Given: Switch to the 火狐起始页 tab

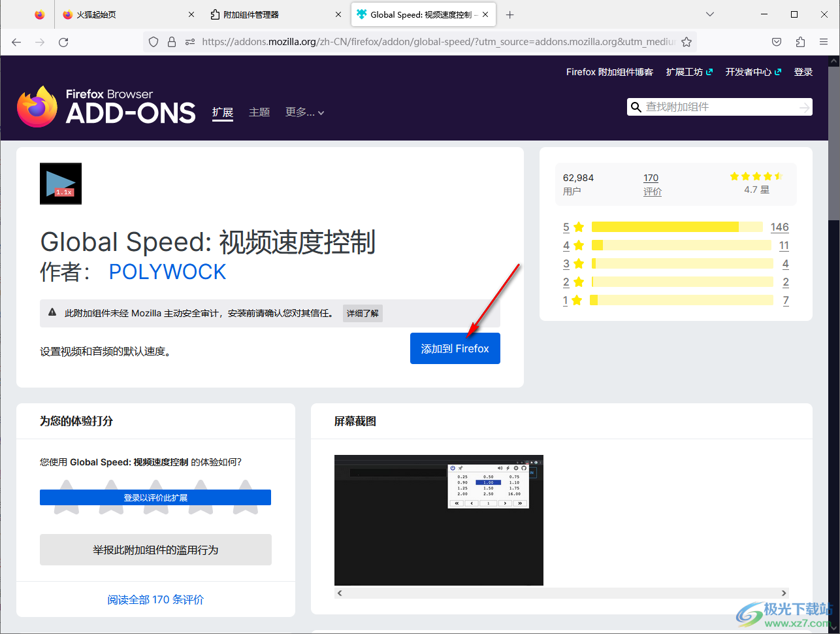Looking at the screenshot, I should pos(129,14).
